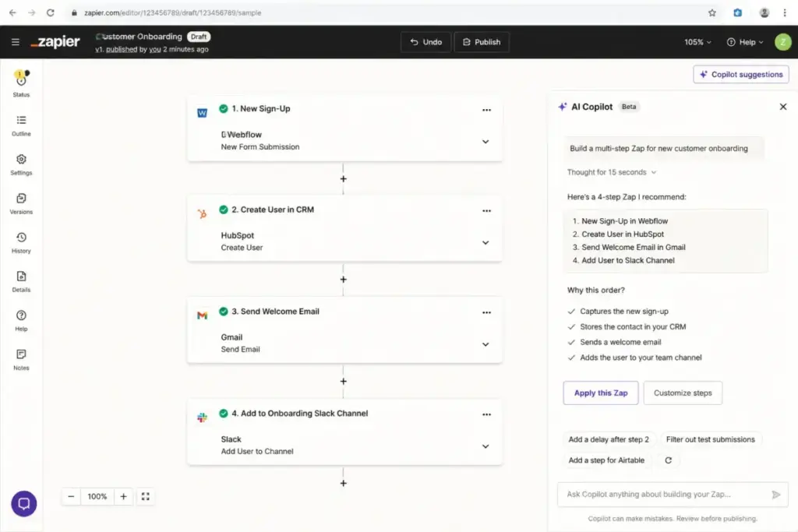The image size is (798, 532).
Task: Select the '1. New Sign-Up' step title
Action: pyautogui.click(x=261, y=109)
